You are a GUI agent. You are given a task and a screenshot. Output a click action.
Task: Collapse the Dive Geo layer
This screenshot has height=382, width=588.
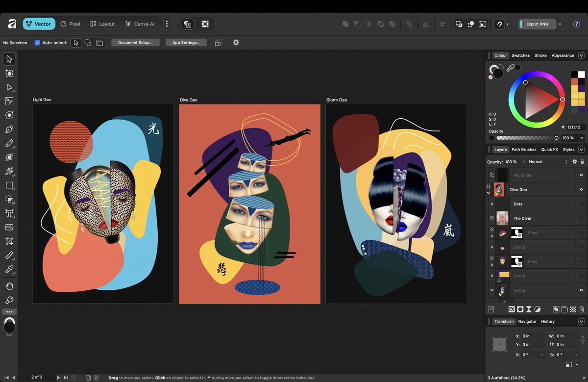[489, 193]
